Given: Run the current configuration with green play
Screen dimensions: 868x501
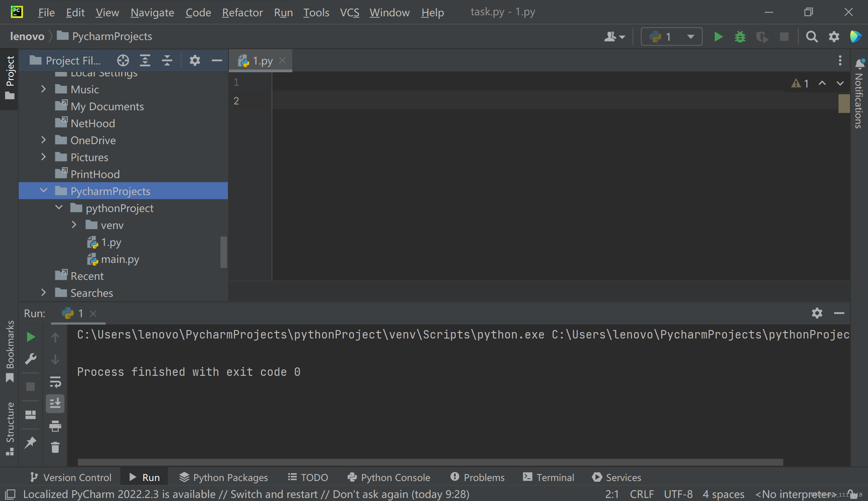Looking at the screenshot, I should pos(718,37).
